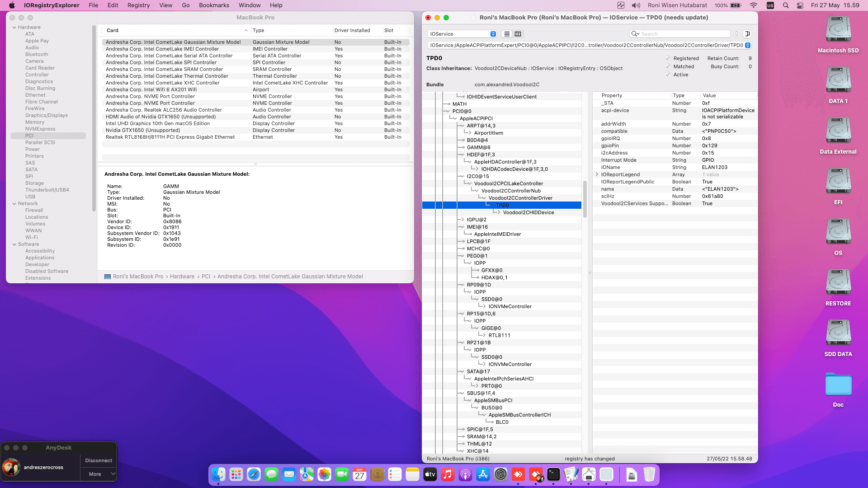Open the Window menu

tap(250, 5)
